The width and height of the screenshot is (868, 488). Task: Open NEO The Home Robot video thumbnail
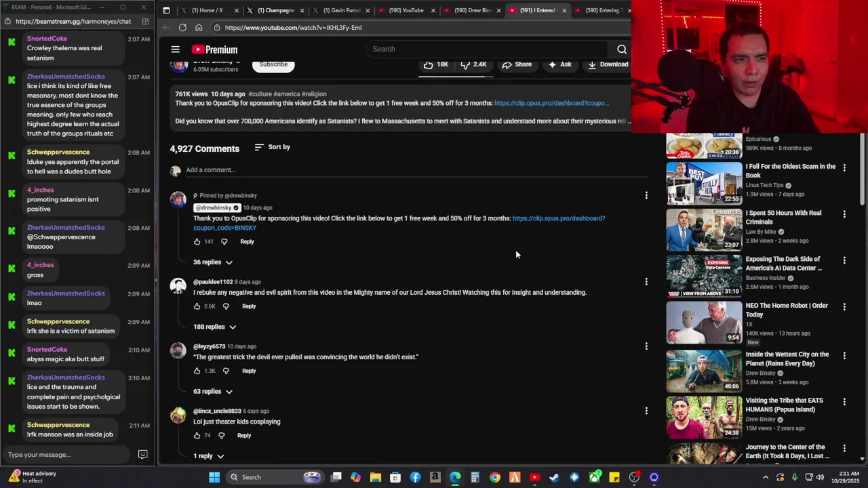[x=704, y=323]
